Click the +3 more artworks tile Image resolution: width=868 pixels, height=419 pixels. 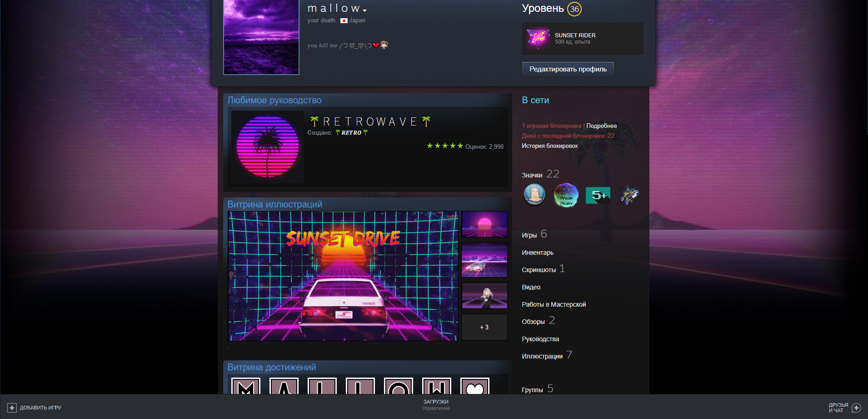coord(484,327)
